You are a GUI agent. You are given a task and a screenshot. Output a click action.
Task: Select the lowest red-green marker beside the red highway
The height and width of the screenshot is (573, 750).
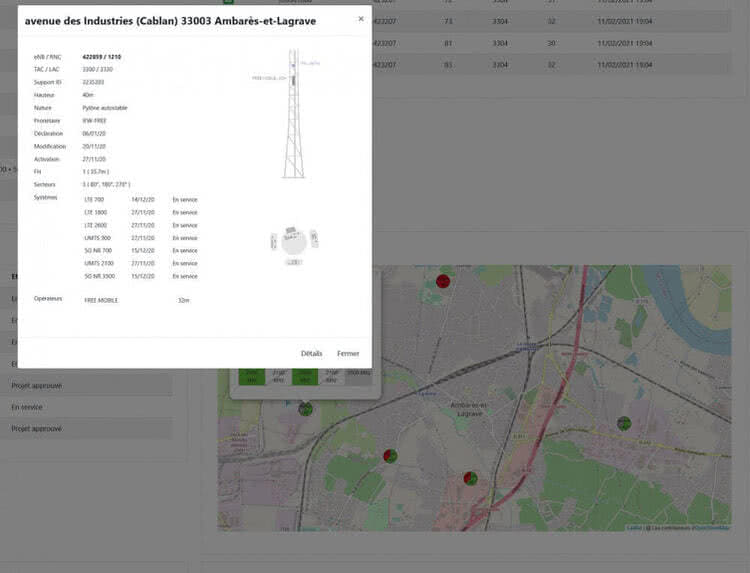(470, 479)
